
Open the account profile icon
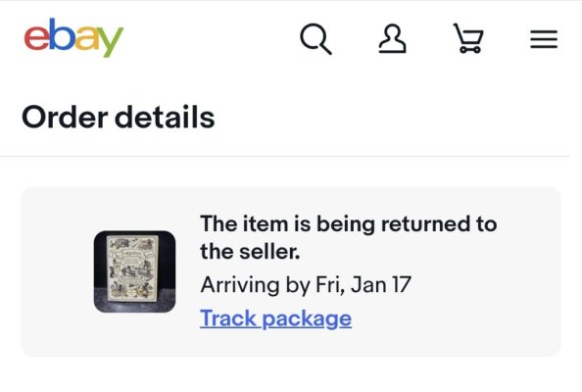[392, 39]
